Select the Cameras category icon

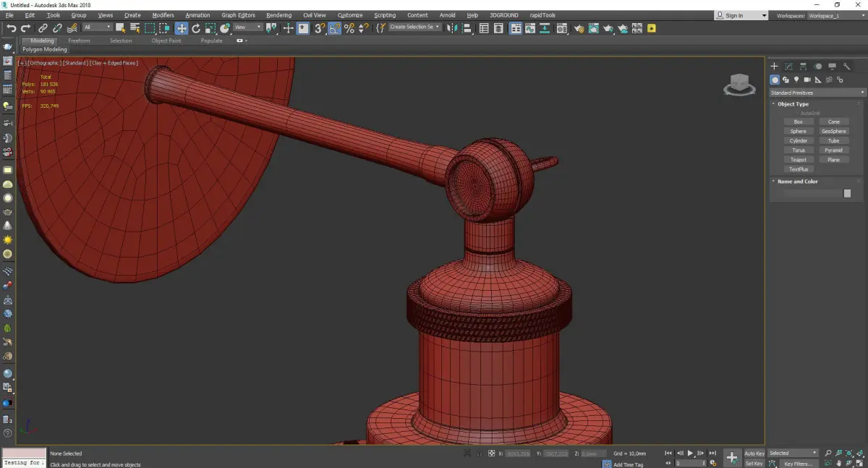click(807, 80)
